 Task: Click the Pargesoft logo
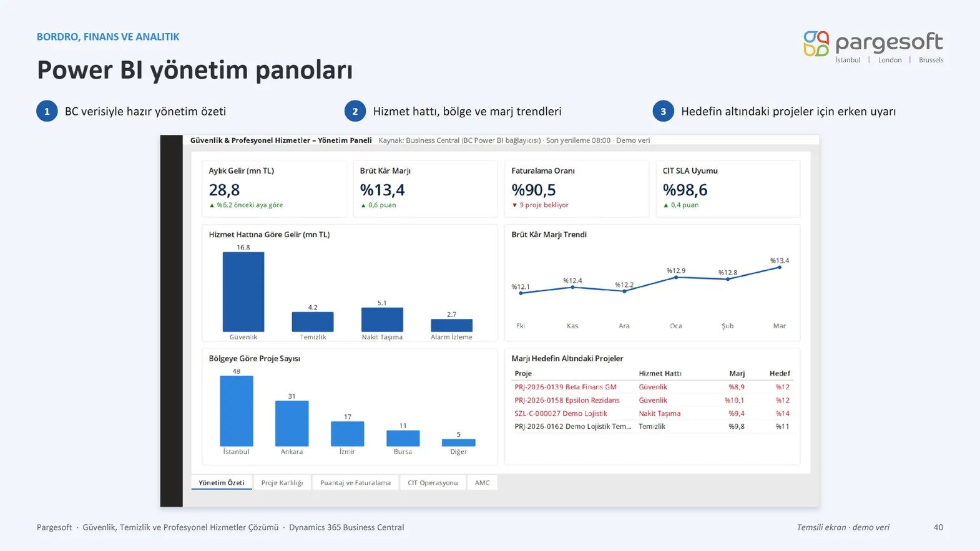873,47
